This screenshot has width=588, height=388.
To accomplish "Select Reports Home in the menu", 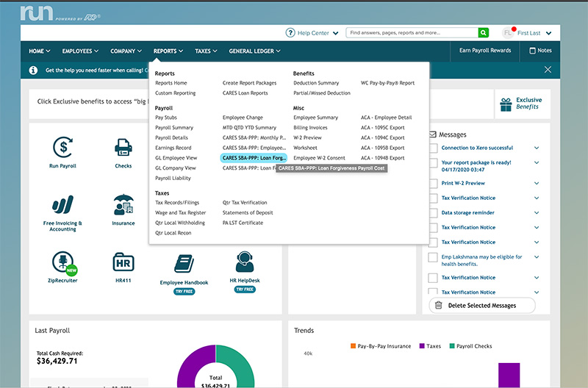I will tap(171, 83).
